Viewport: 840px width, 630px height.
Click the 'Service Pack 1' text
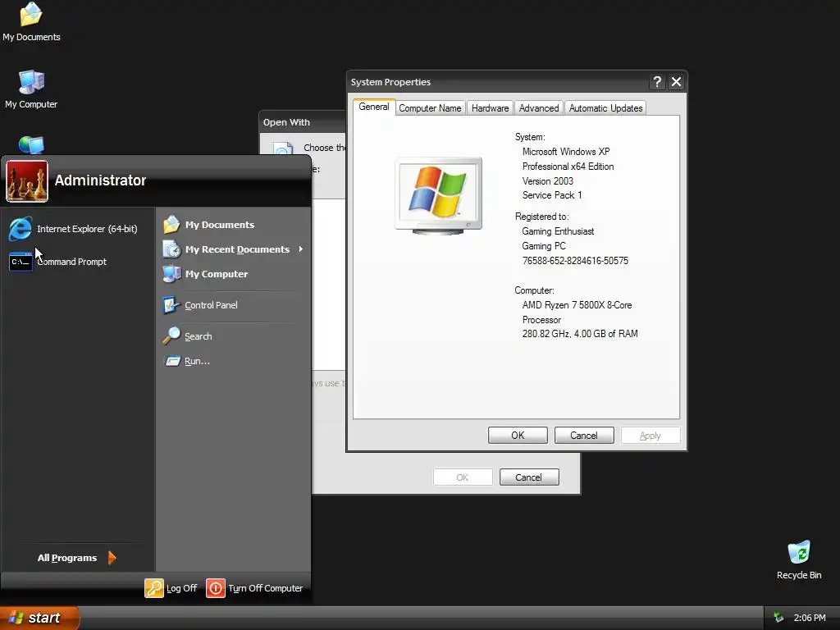click(552, 195)
